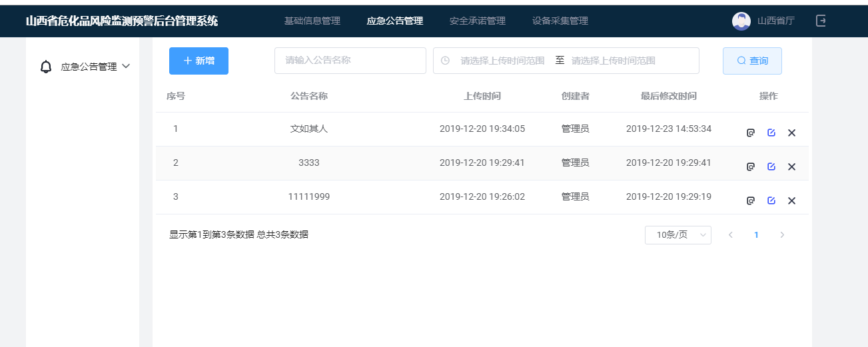Delete the 11111999 announcement

[791, 200]
